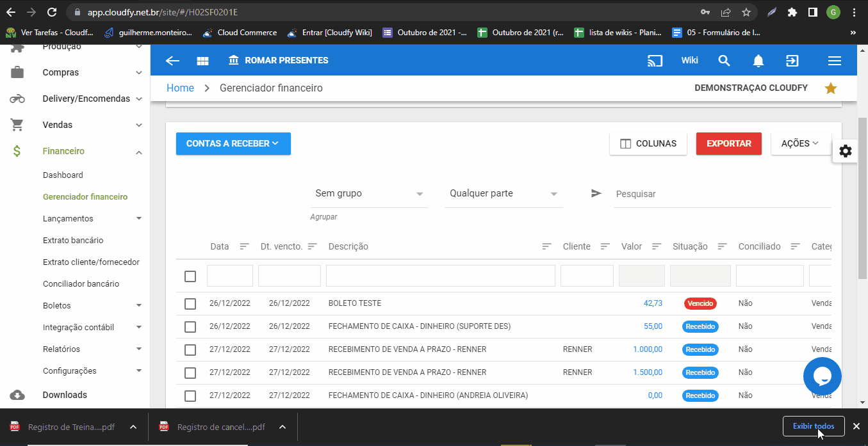Screen dimensions: 868x446
Task: Click the cast screen icon
Action: click(655, 61)
